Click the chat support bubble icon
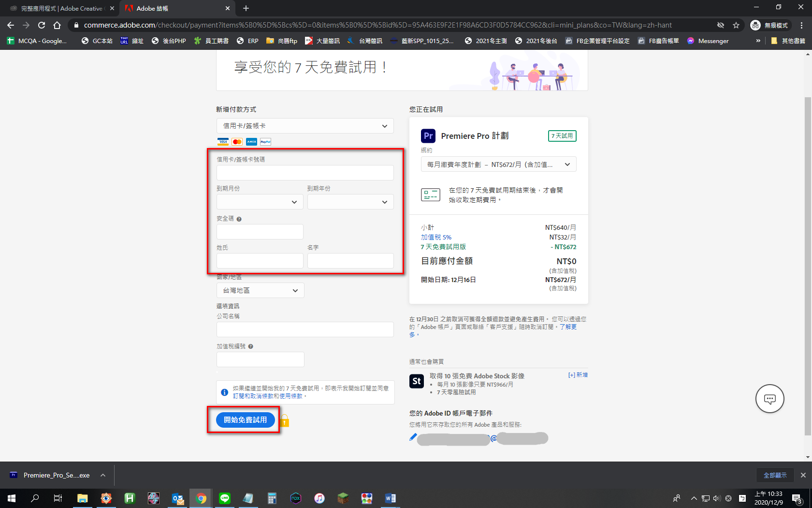Screen dimensions: 812x508 769,399
